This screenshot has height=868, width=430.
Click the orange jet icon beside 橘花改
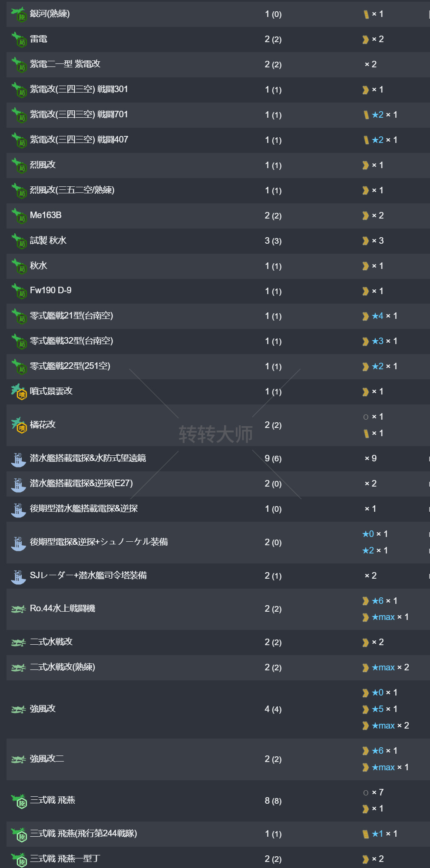click(19, 425)
